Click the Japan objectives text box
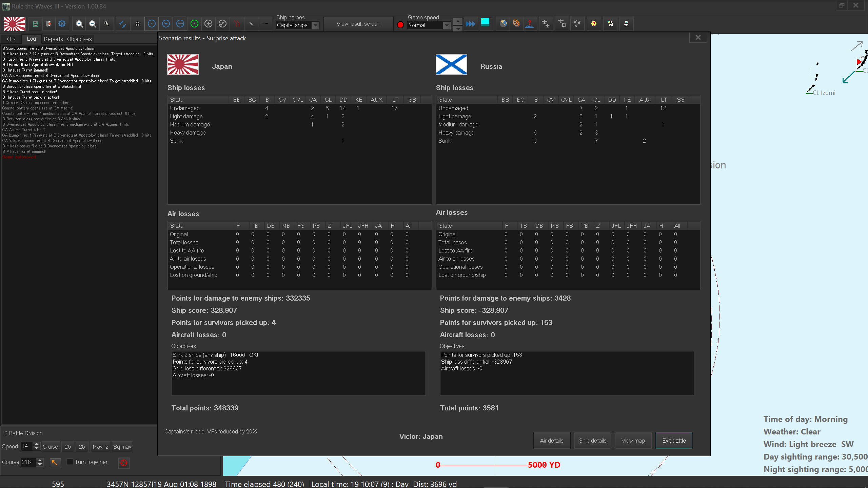The height and width of the screenshot is (488, 868). [x=298, y=373]
